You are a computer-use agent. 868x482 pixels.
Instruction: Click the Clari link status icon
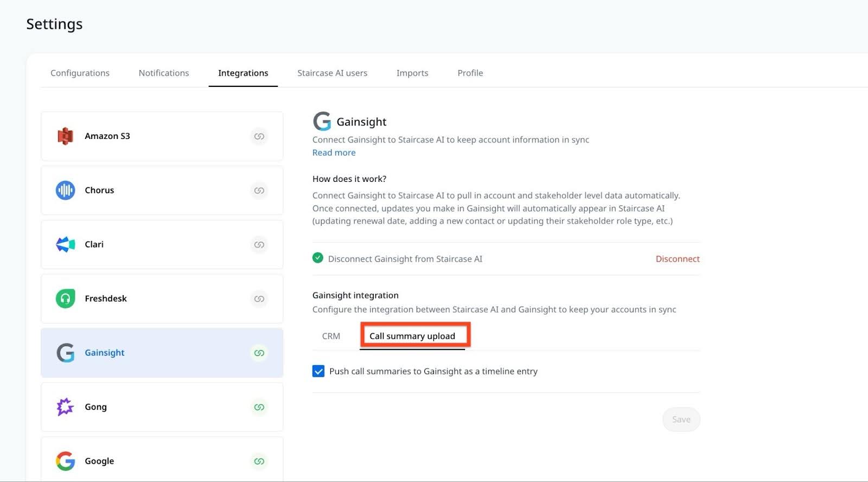259,245
